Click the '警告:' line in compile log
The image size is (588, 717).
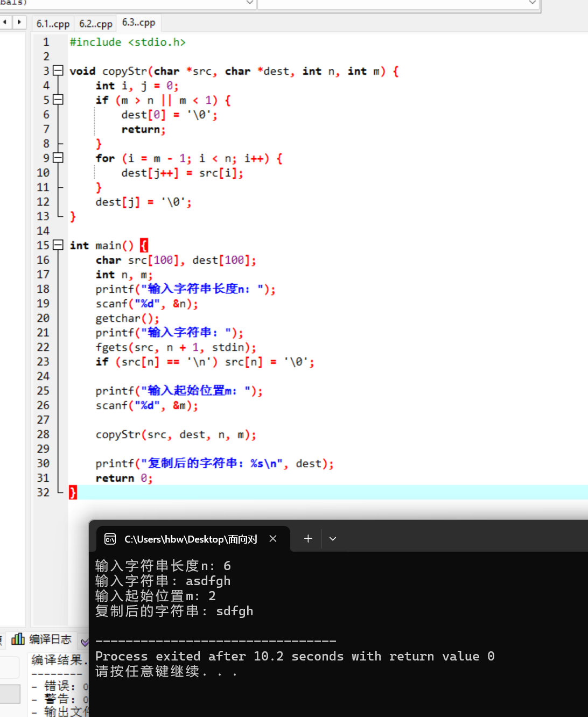59,699
